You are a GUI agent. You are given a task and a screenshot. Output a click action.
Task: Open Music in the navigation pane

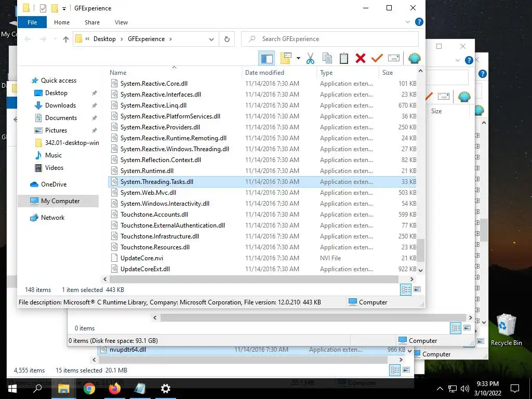(x=54, y=155)
